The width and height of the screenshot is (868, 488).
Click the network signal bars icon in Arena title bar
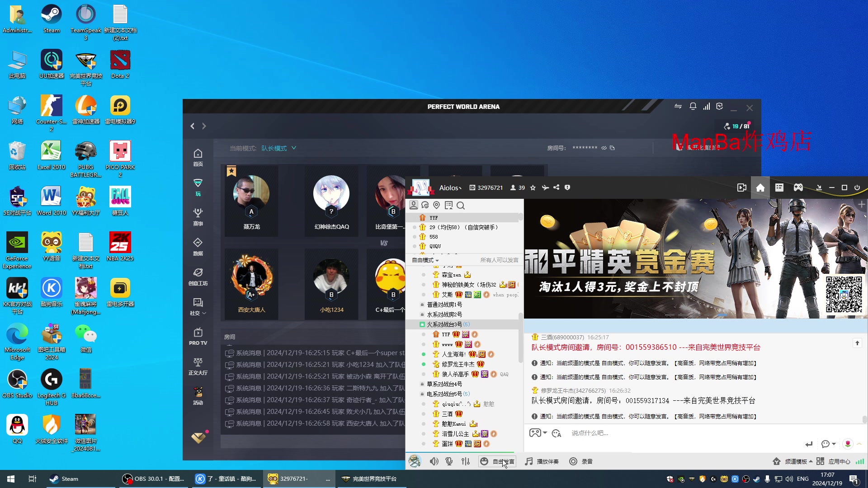pyautogui.click(x=706, y=107)
